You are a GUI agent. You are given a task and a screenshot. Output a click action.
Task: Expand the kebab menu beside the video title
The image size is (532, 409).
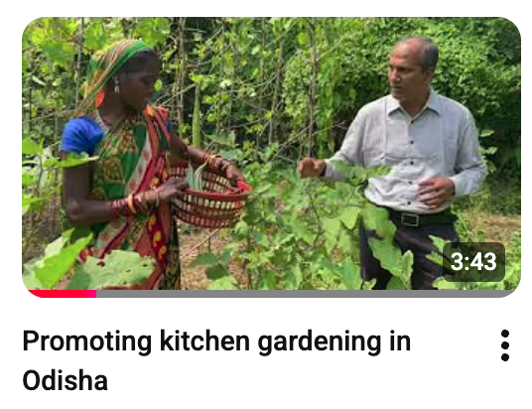point(504,345)
